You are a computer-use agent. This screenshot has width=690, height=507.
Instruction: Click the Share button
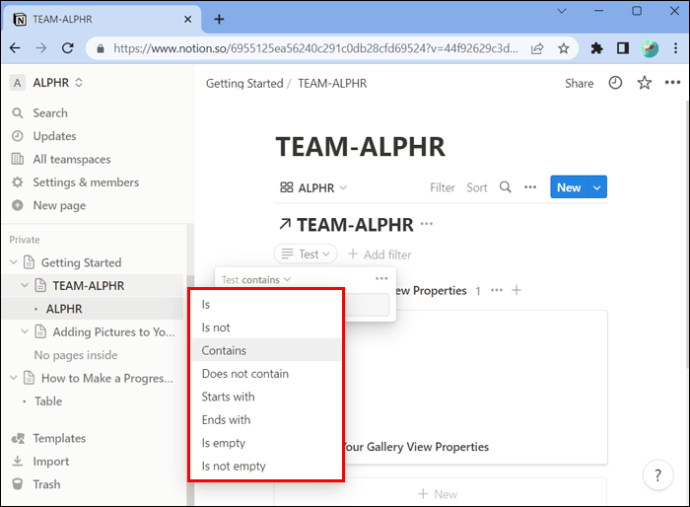[x=579, y=83]
